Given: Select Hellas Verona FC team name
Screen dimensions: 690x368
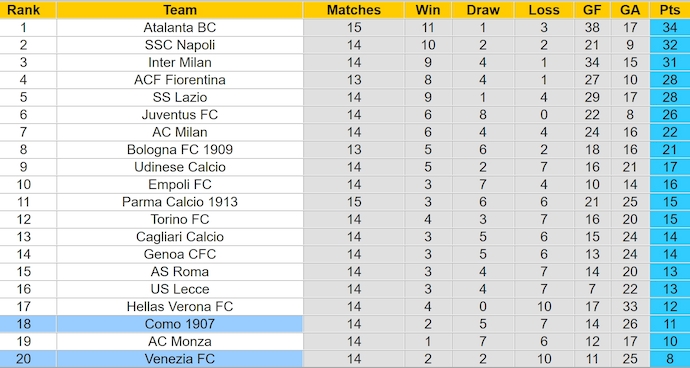Looking at the screenshot, I should coord(180,307).
